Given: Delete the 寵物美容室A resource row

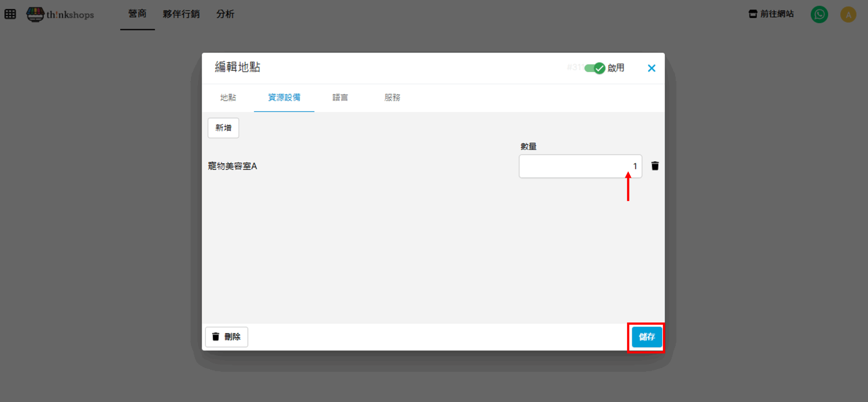Looking at the screenshot, I should coord(655,166).
